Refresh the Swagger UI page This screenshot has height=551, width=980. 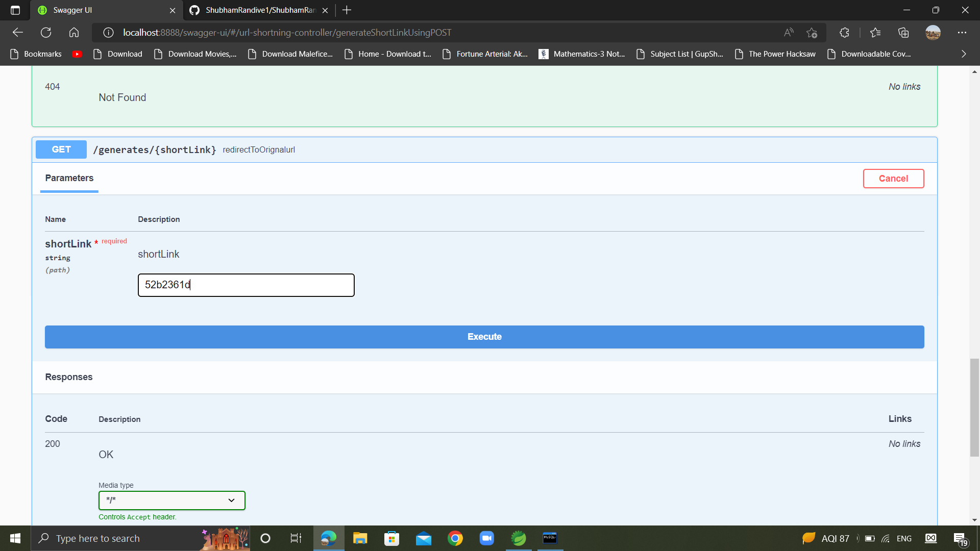coord(46,32)
